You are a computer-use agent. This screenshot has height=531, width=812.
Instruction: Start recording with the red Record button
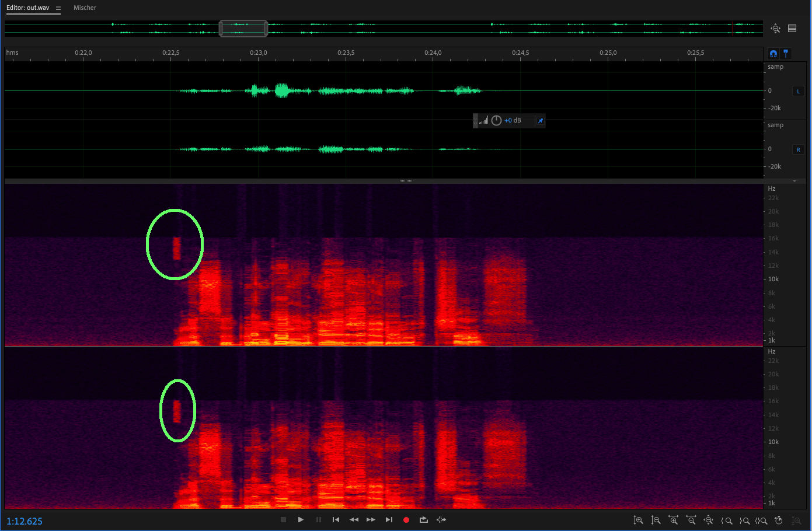click(x=406, y=520)
